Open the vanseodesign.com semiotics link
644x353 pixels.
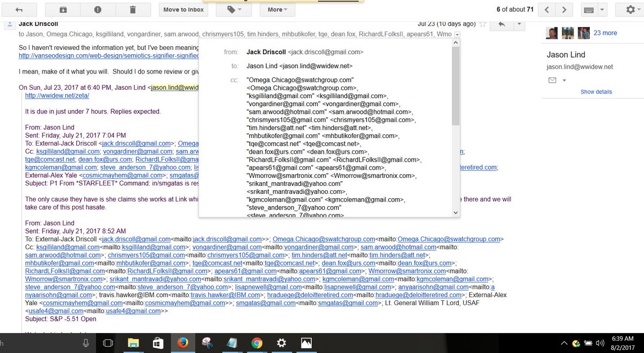coord(108,55)
